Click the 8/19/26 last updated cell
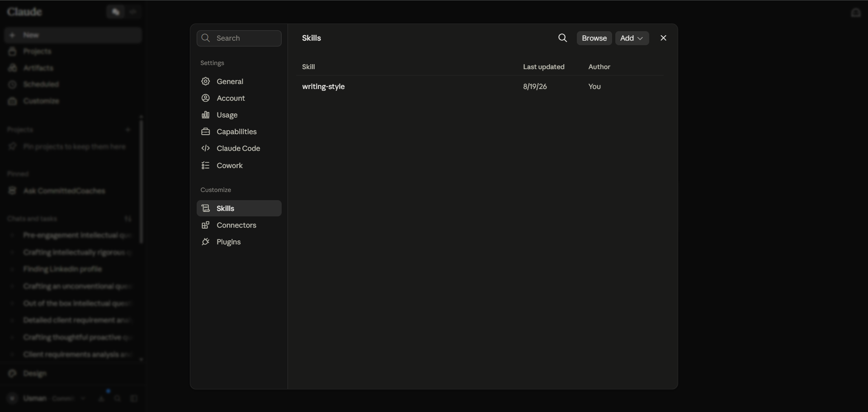868x412 pixels. click(x=535, y=86)
